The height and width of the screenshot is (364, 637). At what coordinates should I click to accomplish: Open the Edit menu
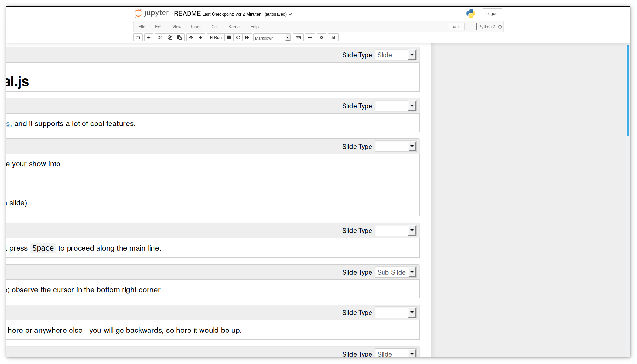coord(159,27)
